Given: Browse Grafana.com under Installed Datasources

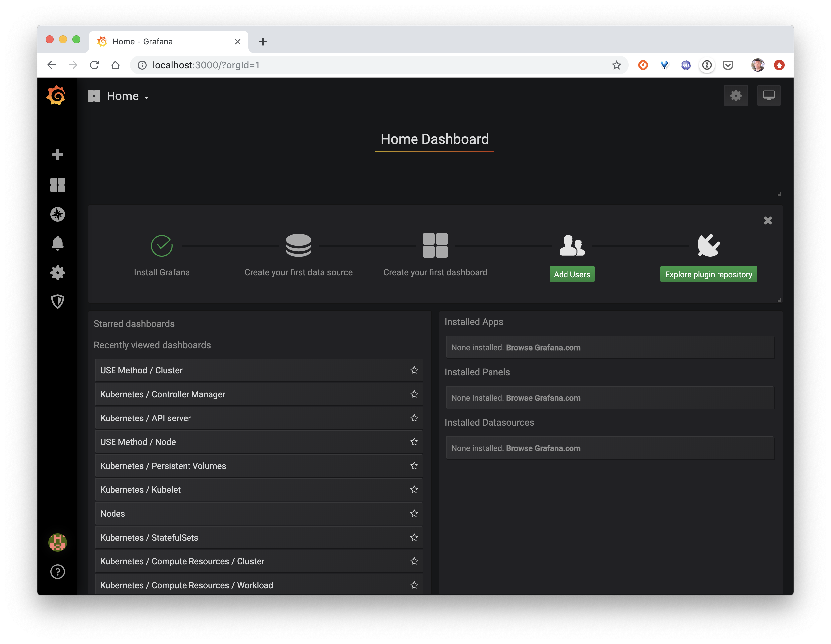Looking at the screenshot, I should click(x=543, y=449).
